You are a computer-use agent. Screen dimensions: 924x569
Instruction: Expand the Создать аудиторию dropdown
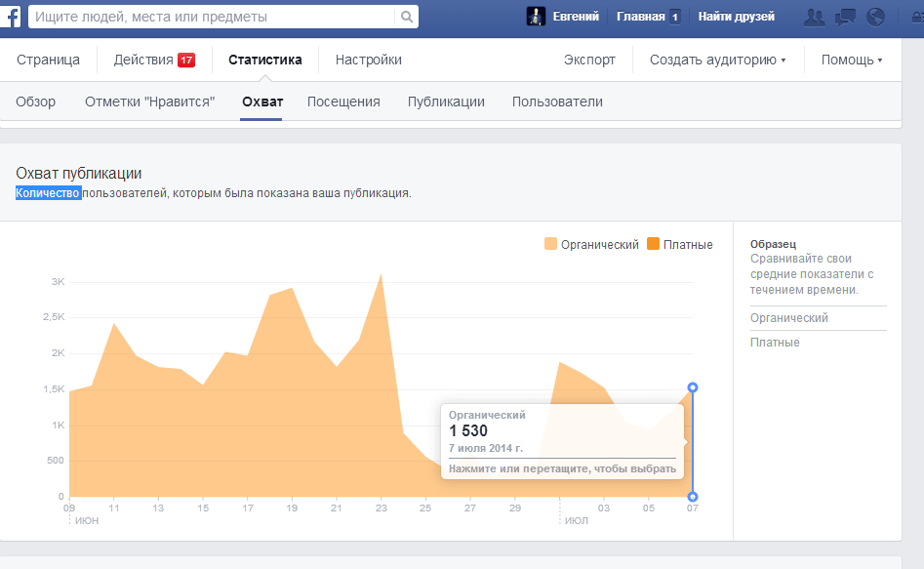717,61
